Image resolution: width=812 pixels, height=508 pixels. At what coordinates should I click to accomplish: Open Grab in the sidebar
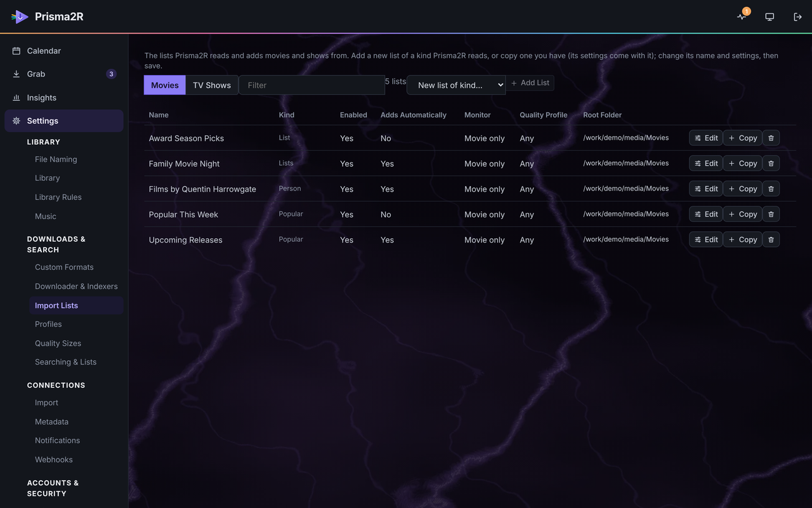point(64,74)
